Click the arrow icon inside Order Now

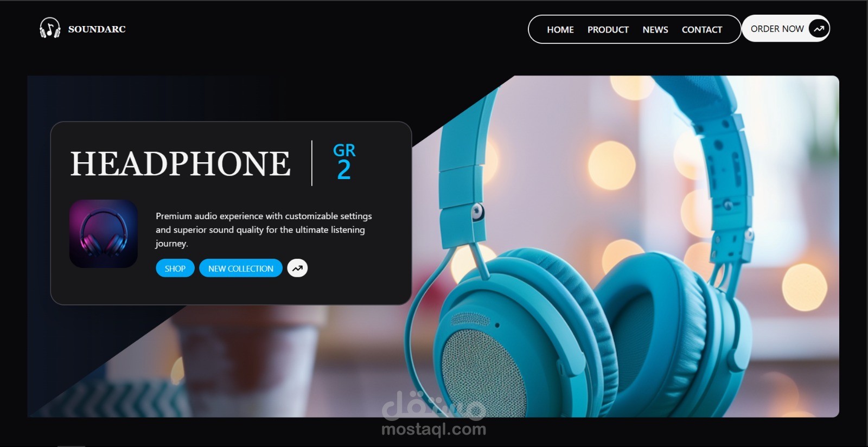tap(819, 29)
